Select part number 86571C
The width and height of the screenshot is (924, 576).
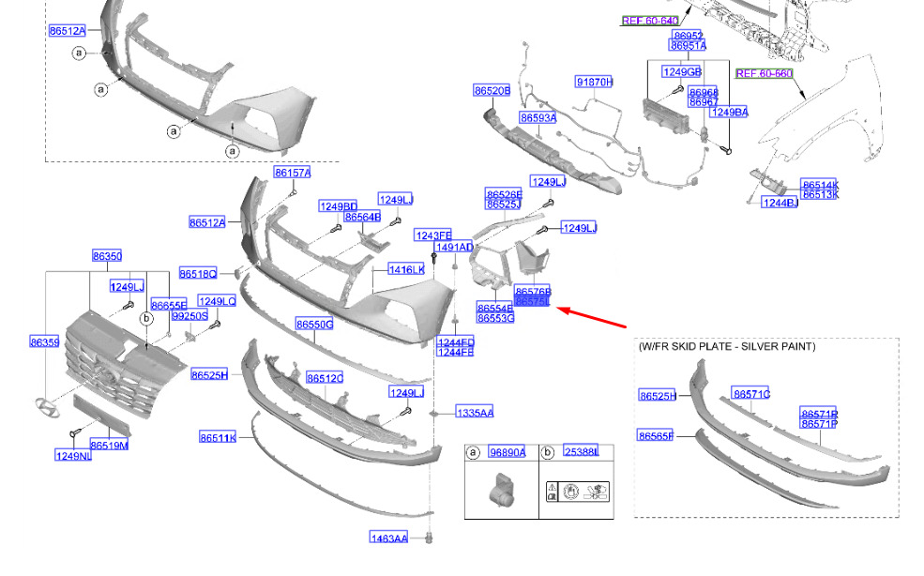pos(751,395)
